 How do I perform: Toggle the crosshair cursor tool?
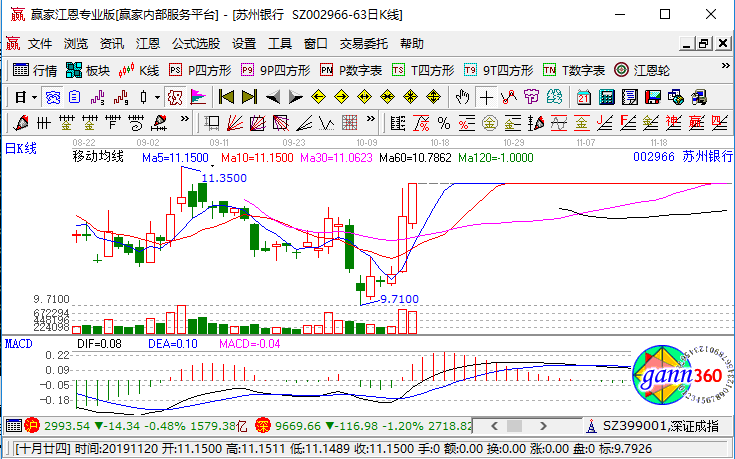click(486, 98)
